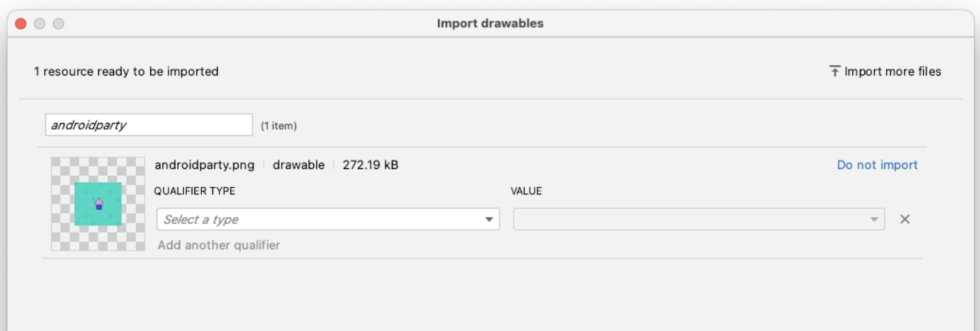
Task: Focus the androidparty name text field
Action: pyautogui.click(x=149, y=126)
